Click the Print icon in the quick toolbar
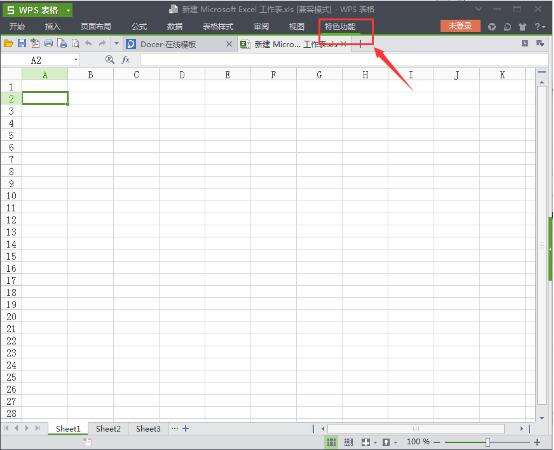The image size is (554, 450). 48,43
